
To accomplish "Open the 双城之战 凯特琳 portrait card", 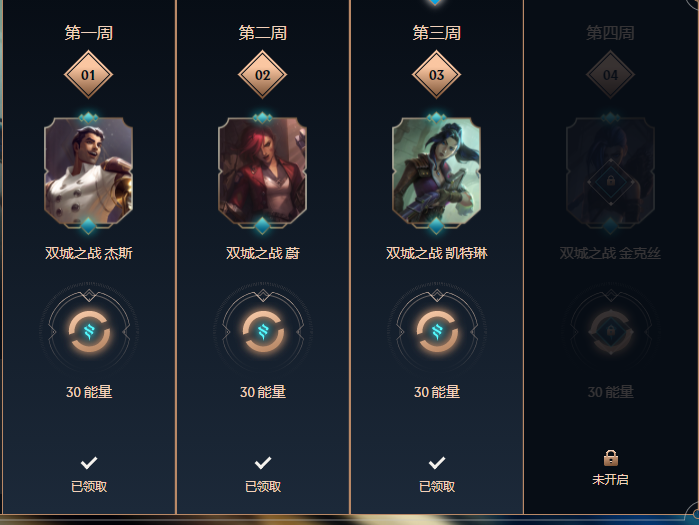I will [x=436, y=172].
